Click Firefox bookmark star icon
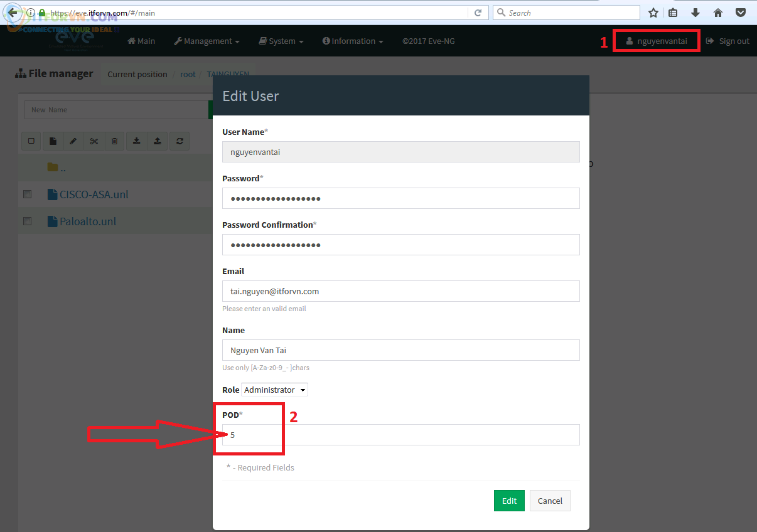The width and height of the screenshot is (757, 532). point(653,13)
